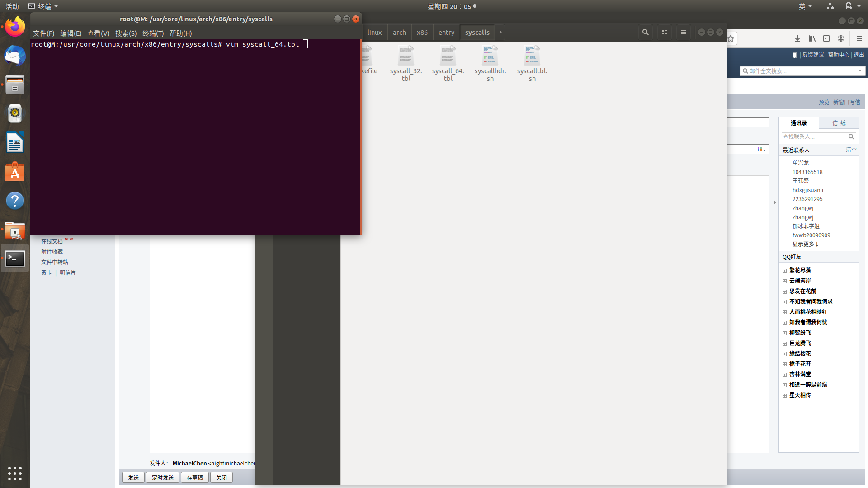Open terminal 搜索(S) menu
The height and width of the screenshot is (488, 868).
click(x=126, y=33)
